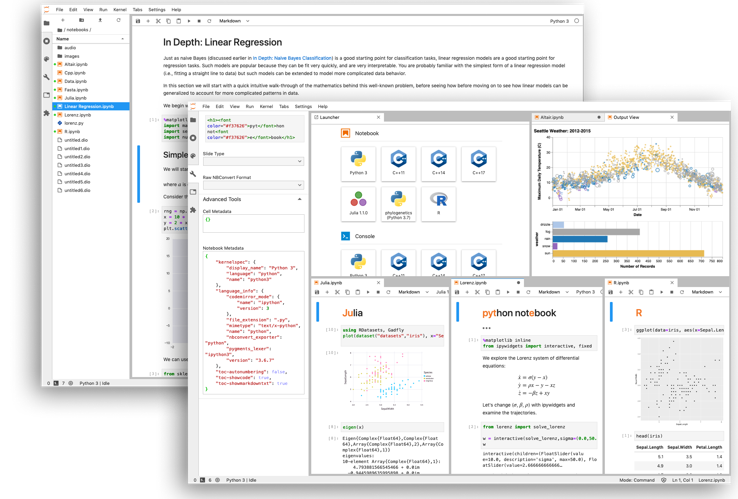Viewport: 738px width, 499px height.
Task: Click Ln 1, Col 1 in status bar
Action: [681, 480]
